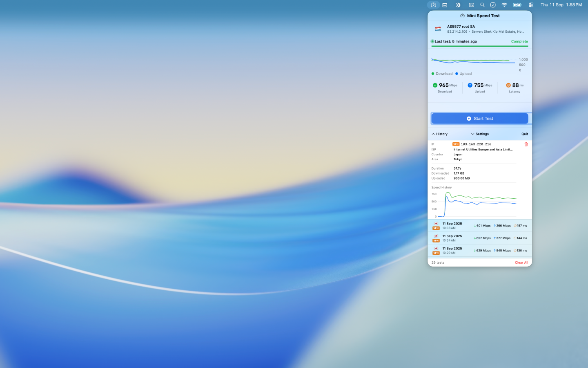Click the Netherlands flag icon next to AS5577 root SA
The image size is (588, 368).
tap(438, 29)
